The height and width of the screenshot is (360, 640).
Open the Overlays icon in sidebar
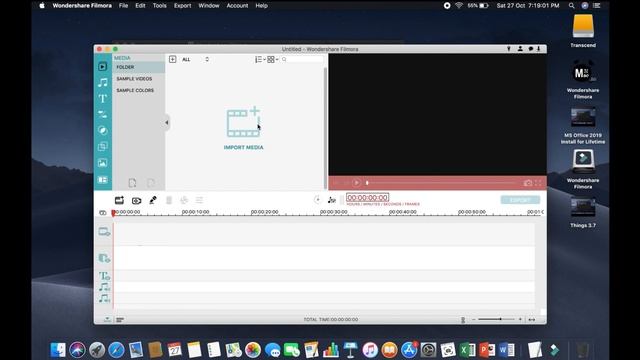(x=102, y=147)
